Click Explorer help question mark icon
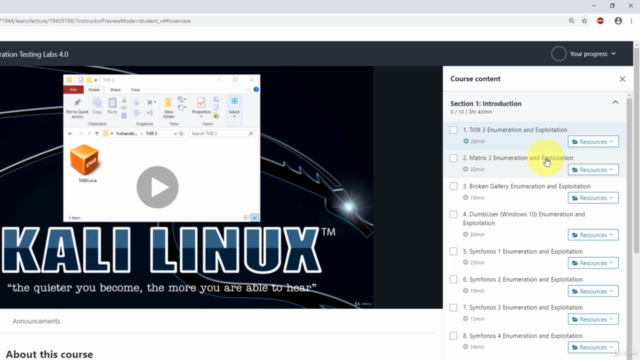 256,89
